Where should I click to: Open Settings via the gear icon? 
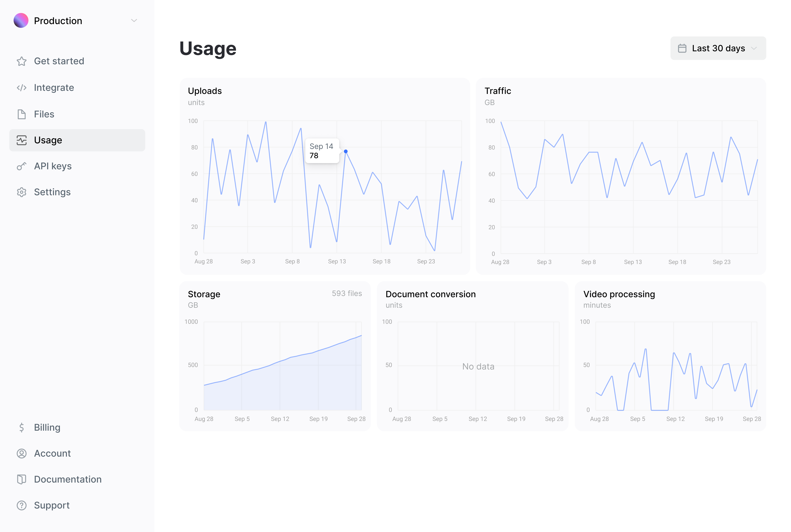[x=21, y=192]
